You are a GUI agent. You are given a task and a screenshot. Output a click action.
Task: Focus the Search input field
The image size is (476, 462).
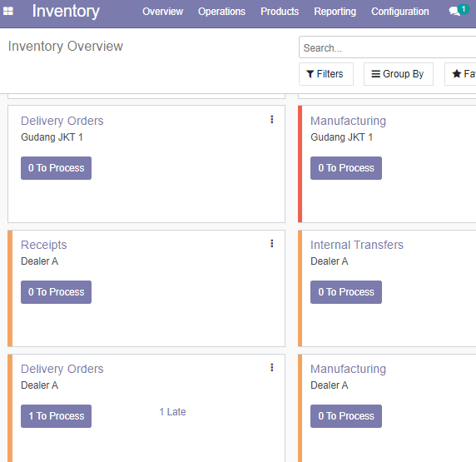[387, 47]
